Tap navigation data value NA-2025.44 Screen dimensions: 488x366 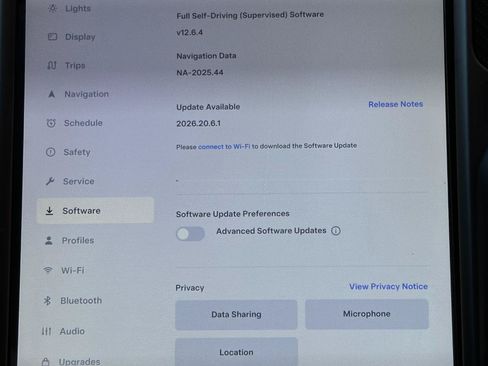(x=200, y=72)
